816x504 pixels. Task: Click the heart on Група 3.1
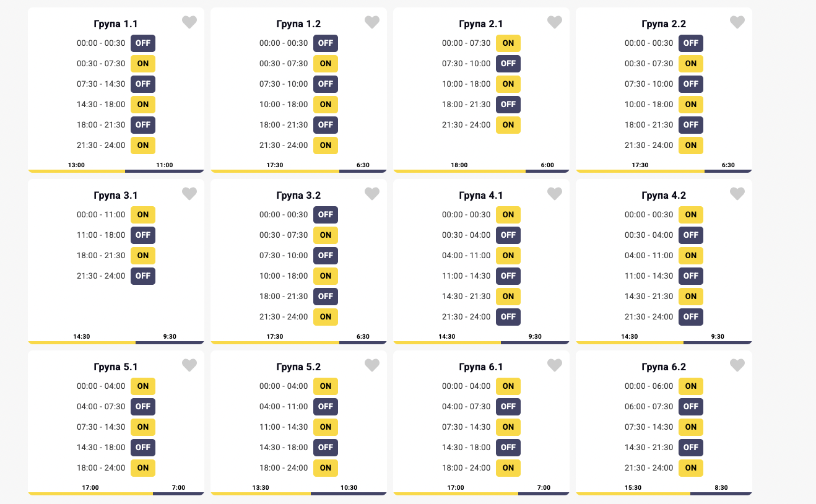coord(189,194)
